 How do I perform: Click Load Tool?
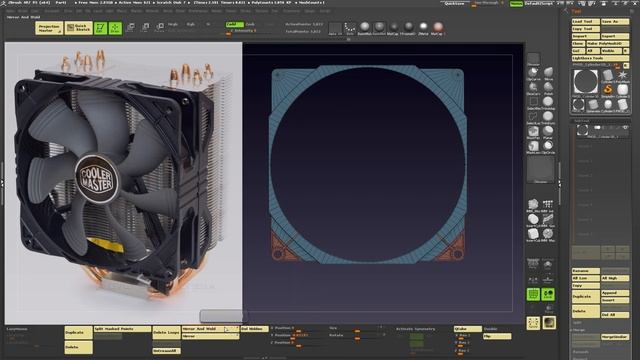[x=585, y=21]
